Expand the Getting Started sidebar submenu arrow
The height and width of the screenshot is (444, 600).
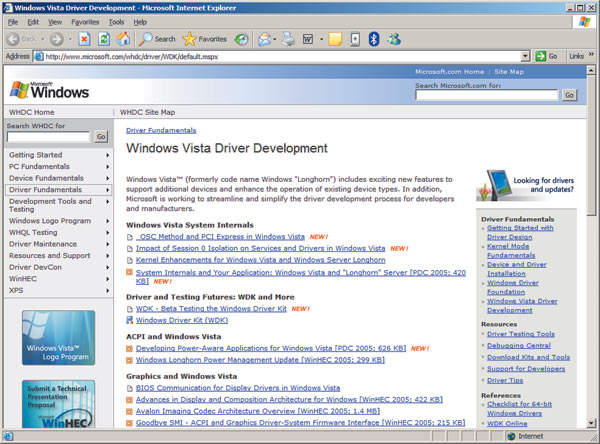point(108,155)
